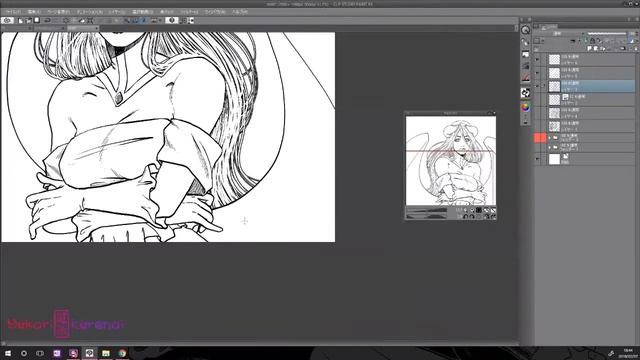Click the Zoom In icon in Navigator
This screenshot has height=360, width=640.
[472, 210]
